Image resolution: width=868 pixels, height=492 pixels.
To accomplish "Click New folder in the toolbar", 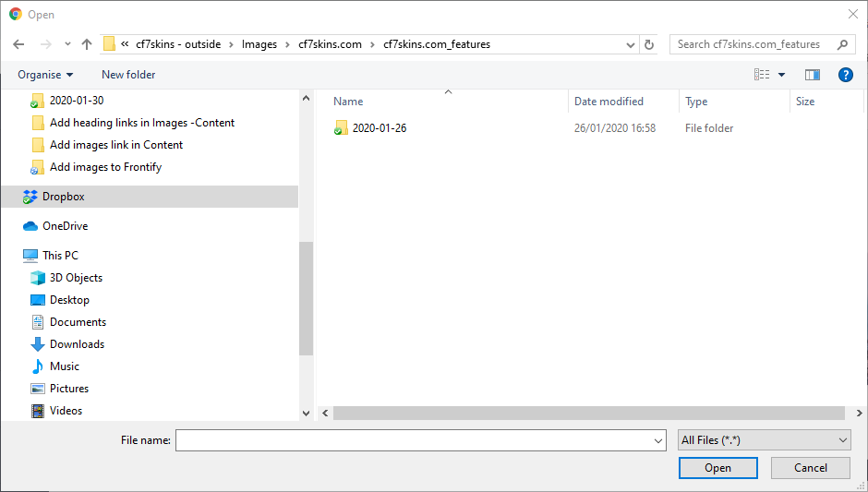I will [128, 75].
